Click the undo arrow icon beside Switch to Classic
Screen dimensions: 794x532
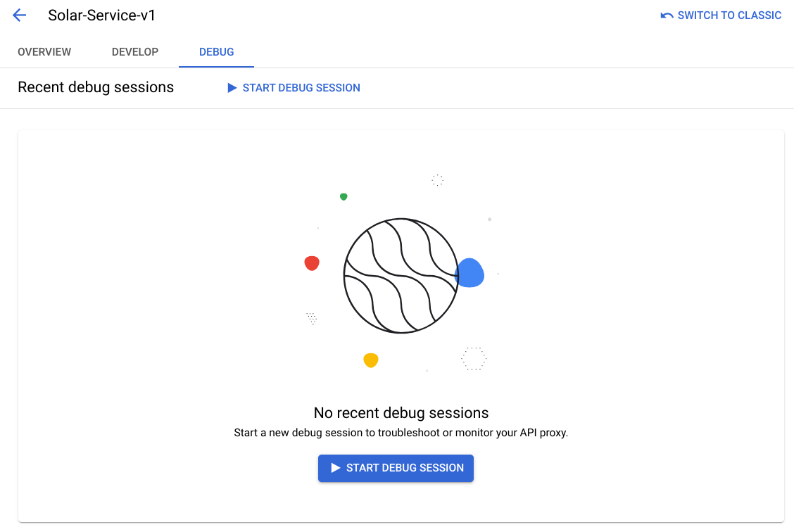click(x=667, y=15)
